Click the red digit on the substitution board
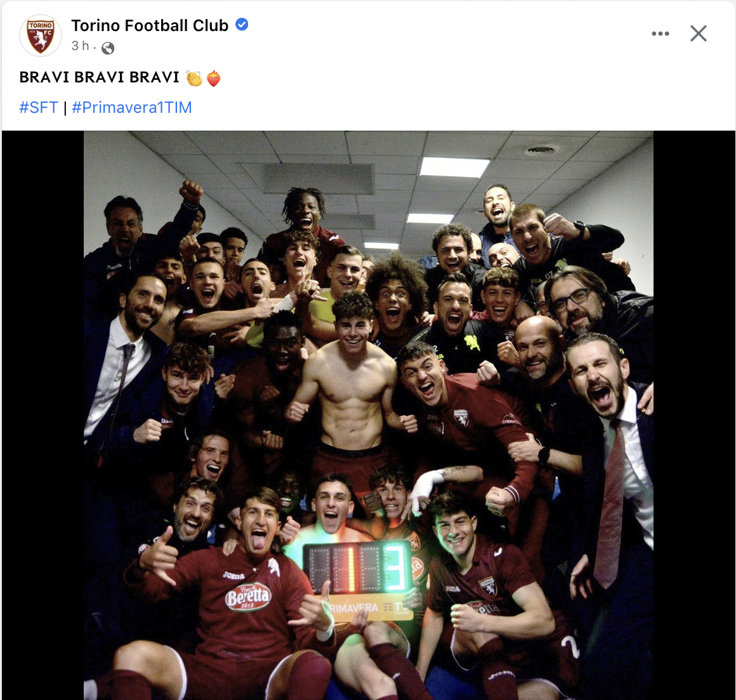The height and width of the screenshot is (700, 736). pos(350,566)
